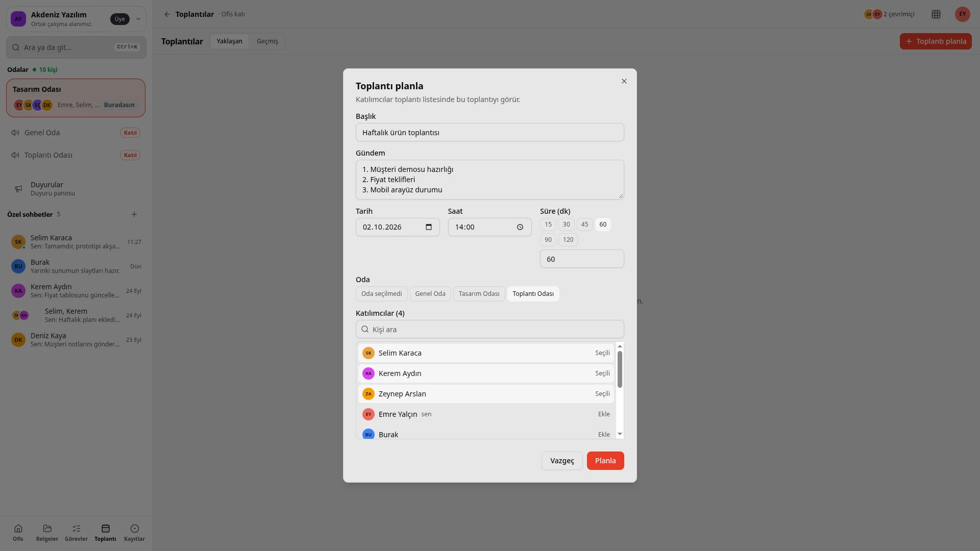Open the EY profile avatar at top right
The image size is (980, 551).
coord(962,14)
